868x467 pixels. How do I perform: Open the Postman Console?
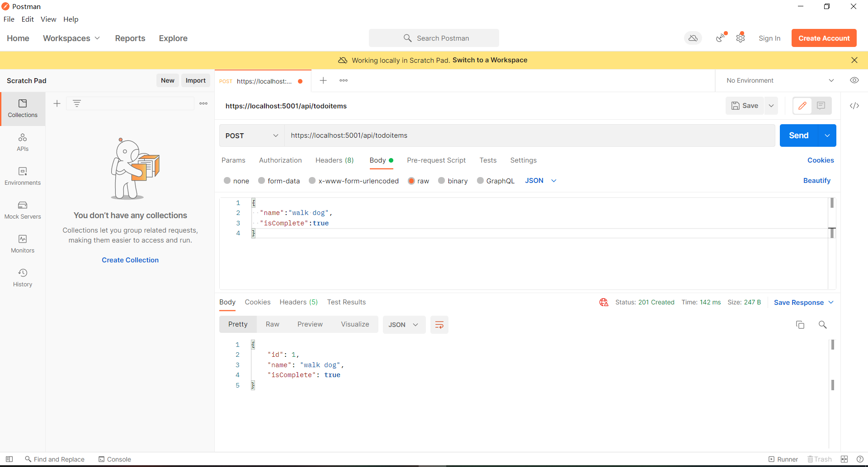click(x=114, y=459)
